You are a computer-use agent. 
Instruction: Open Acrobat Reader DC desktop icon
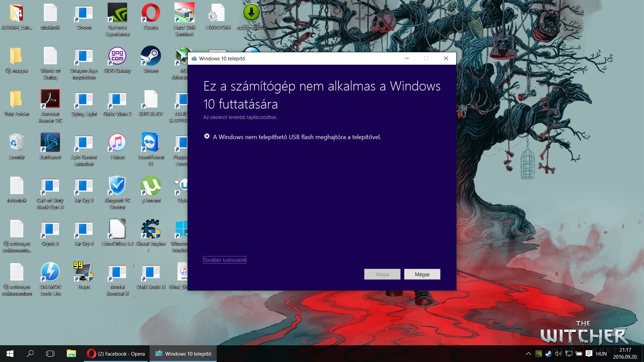(50, 106)
